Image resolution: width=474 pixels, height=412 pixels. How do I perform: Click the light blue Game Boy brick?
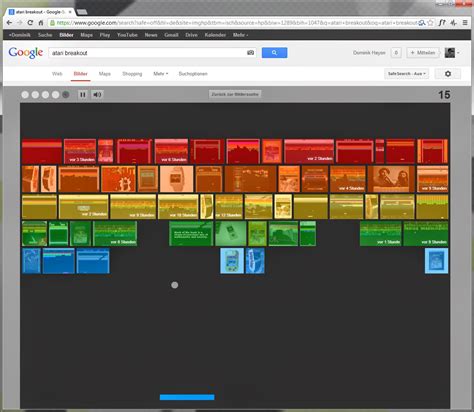[x=232, y=261]
